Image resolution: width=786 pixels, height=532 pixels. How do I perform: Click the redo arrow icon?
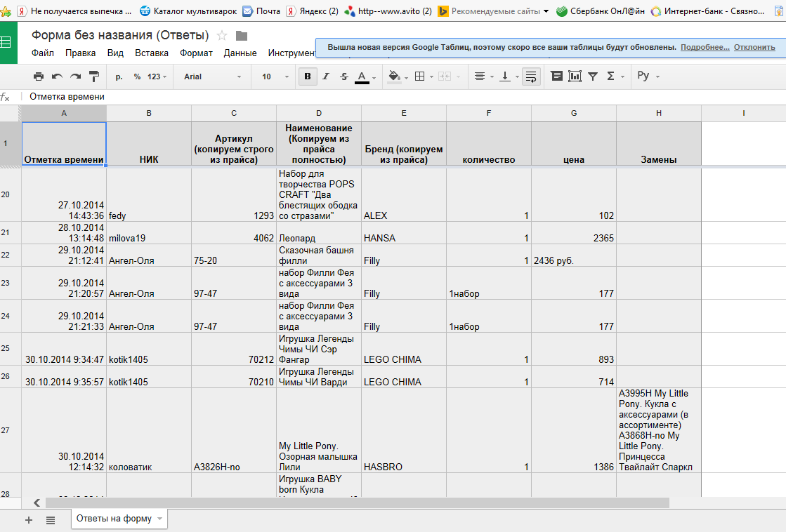pos(75,77)
